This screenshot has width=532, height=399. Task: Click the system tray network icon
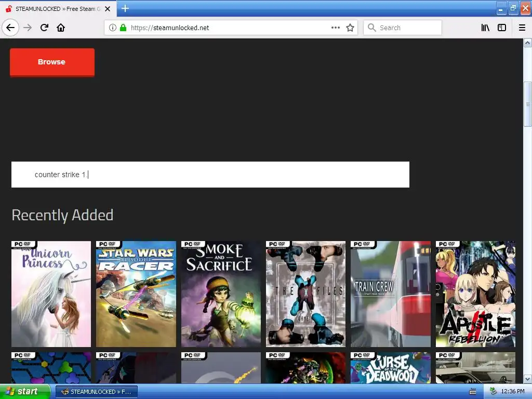[x=493, y=392]
